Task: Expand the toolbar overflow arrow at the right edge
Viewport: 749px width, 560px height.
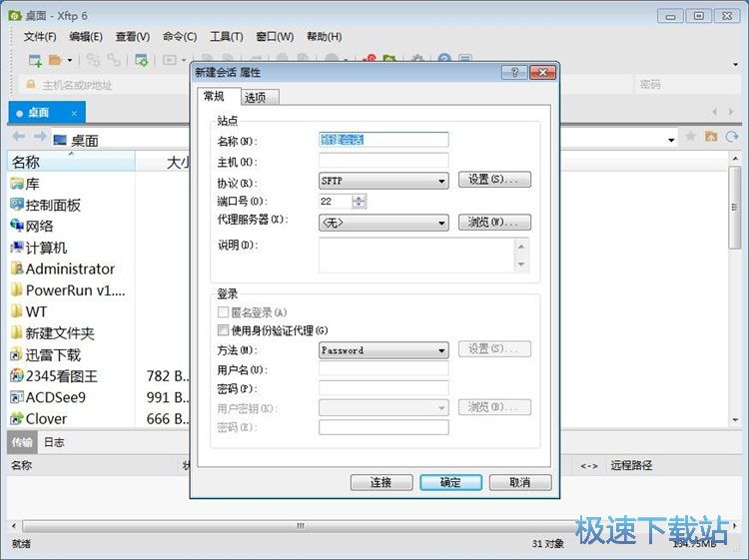Action: pyautogui.click(x=736, y=64)
